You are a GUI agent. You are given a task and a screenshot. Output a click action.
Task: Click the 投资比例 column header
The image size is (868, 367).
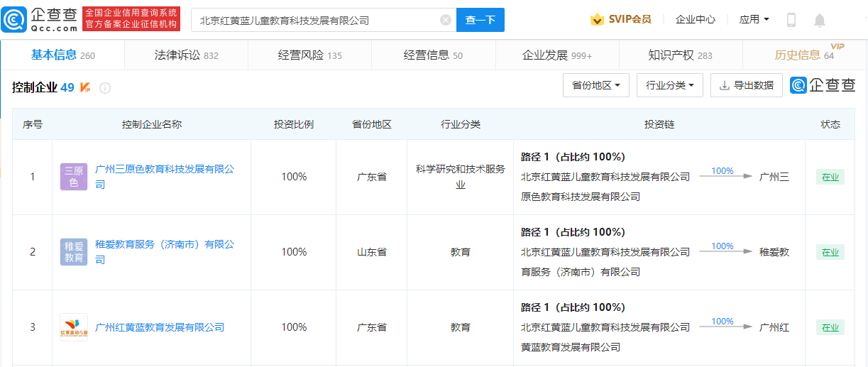pos(294,124)
